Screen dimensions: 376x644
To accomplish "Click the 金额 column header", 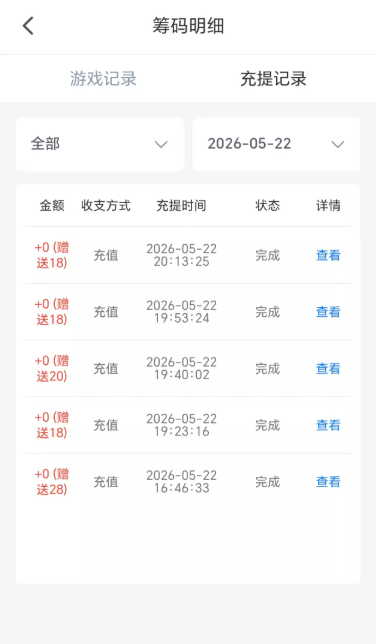I will tap(52, 205).
